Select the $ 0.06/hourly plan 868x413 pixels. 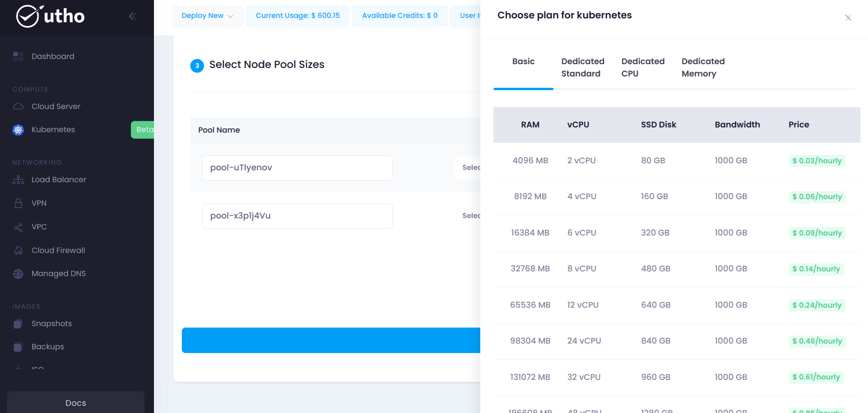tap(817, 197)
